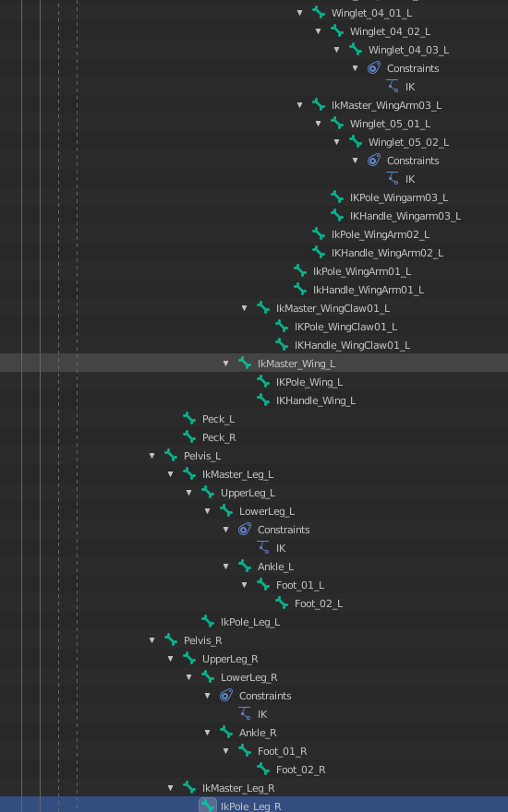Viewport: 508px width, 812px height.
Task: Collapse Constraints under Winglet_05_02_L
Action: pyautogui.click(x=355, y=161)
